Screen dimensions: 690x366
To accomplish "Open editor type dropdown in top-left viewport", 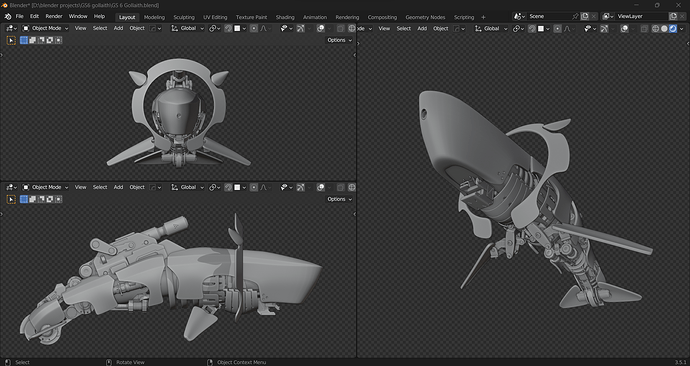I will click(11, 28).
